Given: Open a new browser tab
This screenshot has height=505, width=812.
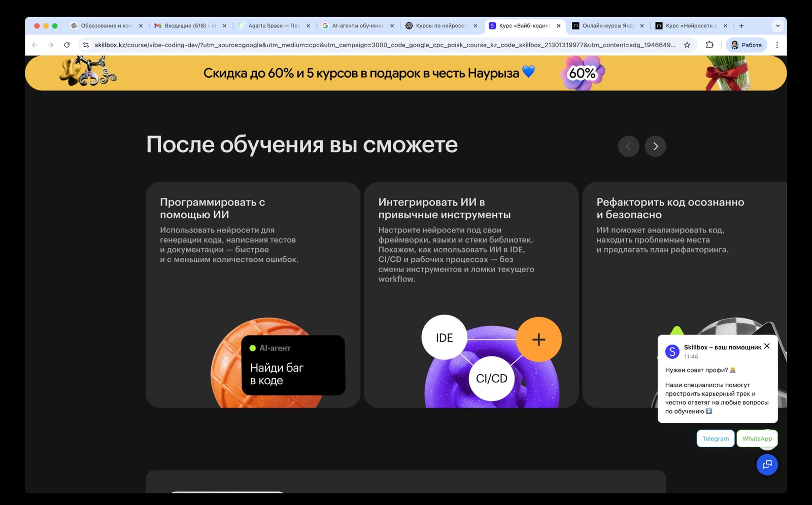Looking at the screenshot, I should click(741, 26).
